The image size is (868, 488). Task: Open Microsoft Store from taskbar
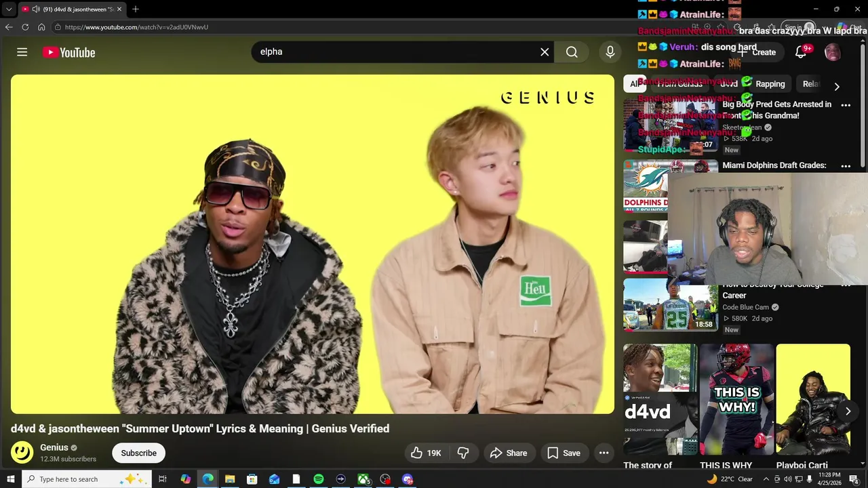(252, 479)
